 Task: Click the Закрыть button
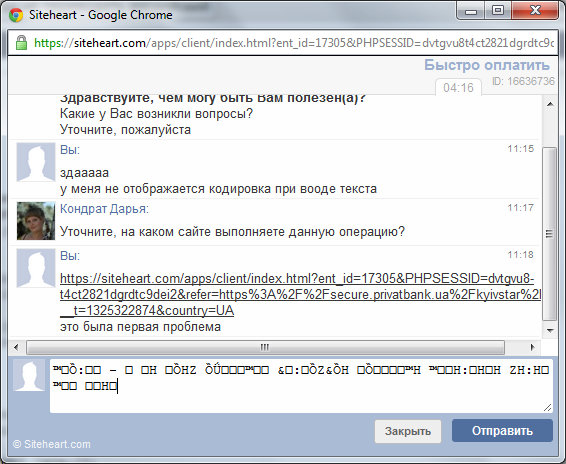tap(408, 431)
